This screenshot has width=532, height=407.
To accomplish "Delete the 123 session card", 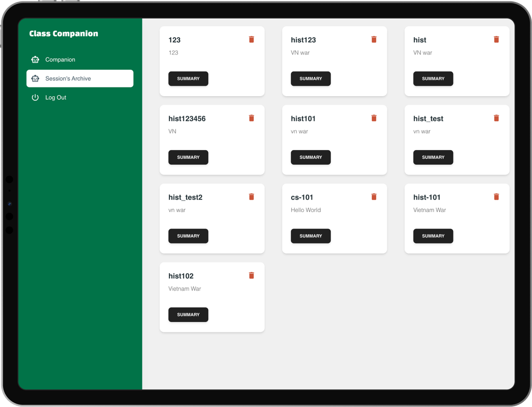I will pyautogui.click(x=251, y=39).
